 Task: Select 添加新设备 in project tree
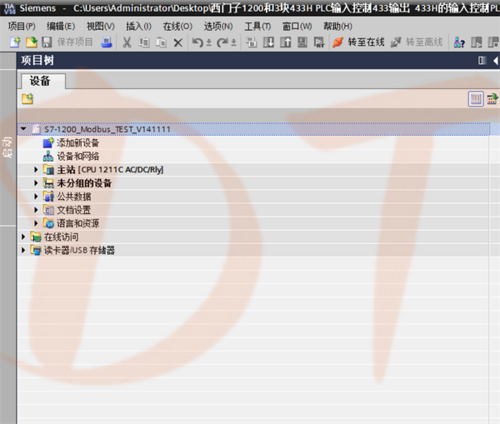tap(78, 143)
